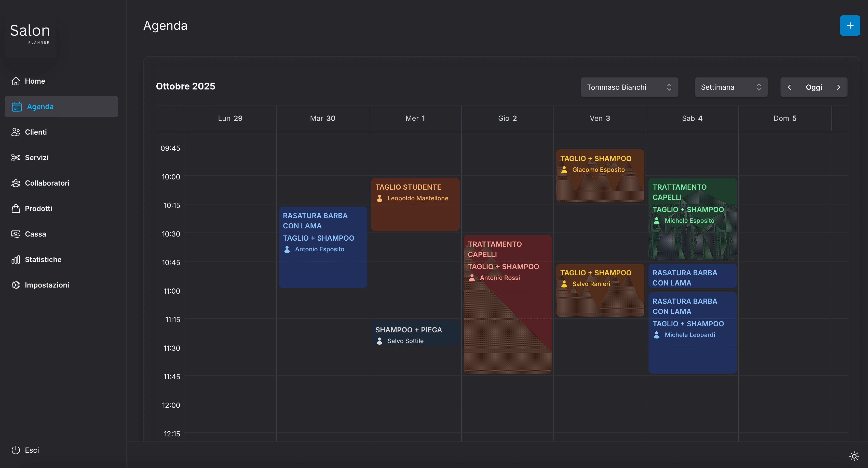Open Salvo Sottile's Shampoo + Piega appointment
The height and width of the screenshot is (468, 868).
(x=415, y=334)
